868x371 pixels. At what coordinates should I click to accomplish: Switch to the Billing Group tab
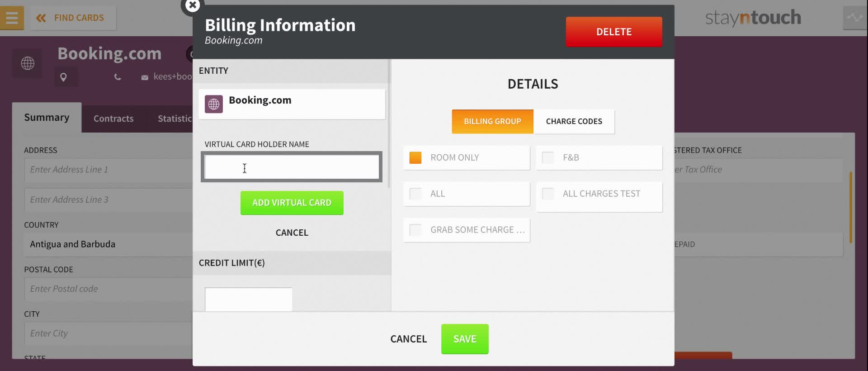point(492,121)
